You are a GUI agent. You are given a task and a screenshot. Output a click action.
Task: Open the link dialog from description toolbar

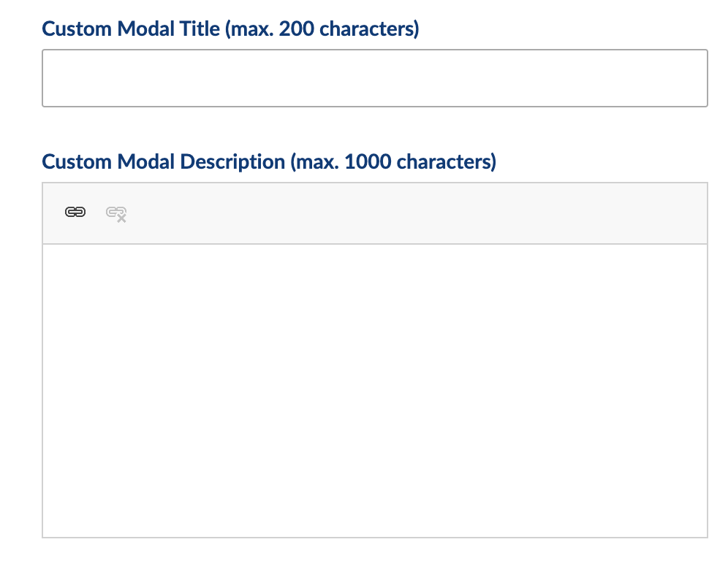(75, 213)
